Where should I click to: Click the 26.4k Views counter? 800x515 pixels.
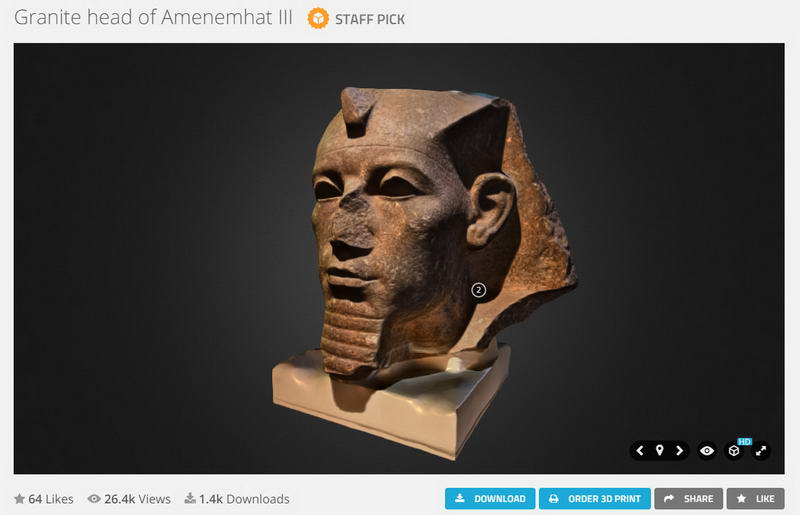(129, 499)
